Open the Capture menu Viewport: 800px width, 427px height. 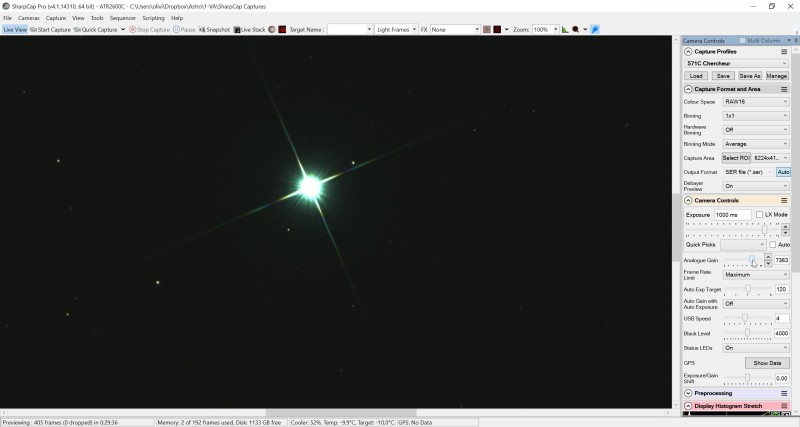pos(56,18)
